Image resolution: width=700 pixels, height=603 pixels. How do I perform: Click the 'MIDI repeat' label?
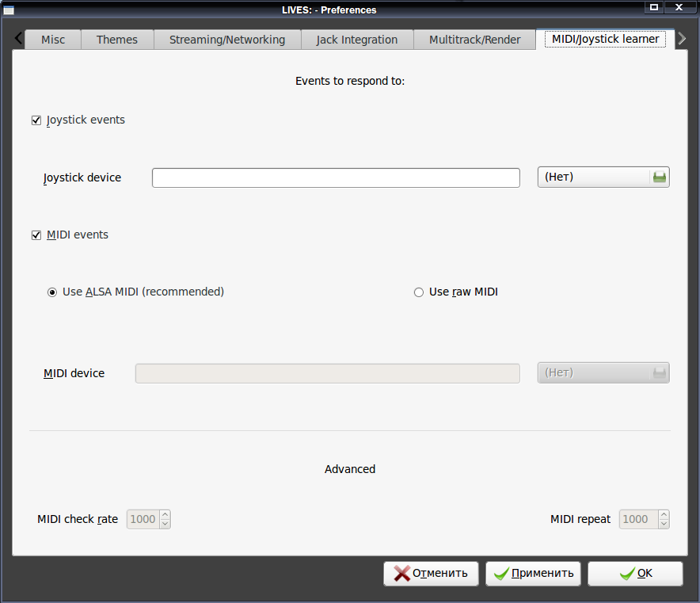580,520
